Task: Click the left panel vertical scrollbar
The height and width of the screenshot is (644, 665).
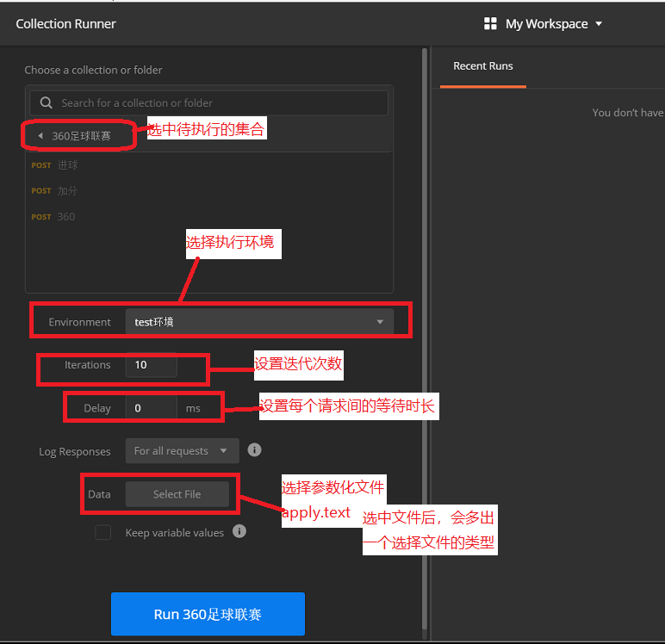Action: click(424, 339)
